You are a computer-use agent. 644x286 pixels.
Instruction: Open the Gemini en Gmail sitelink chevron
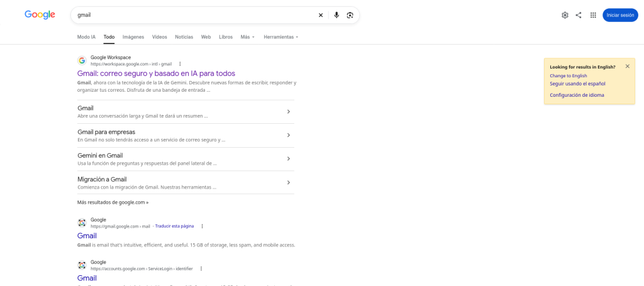click(288, 159)
